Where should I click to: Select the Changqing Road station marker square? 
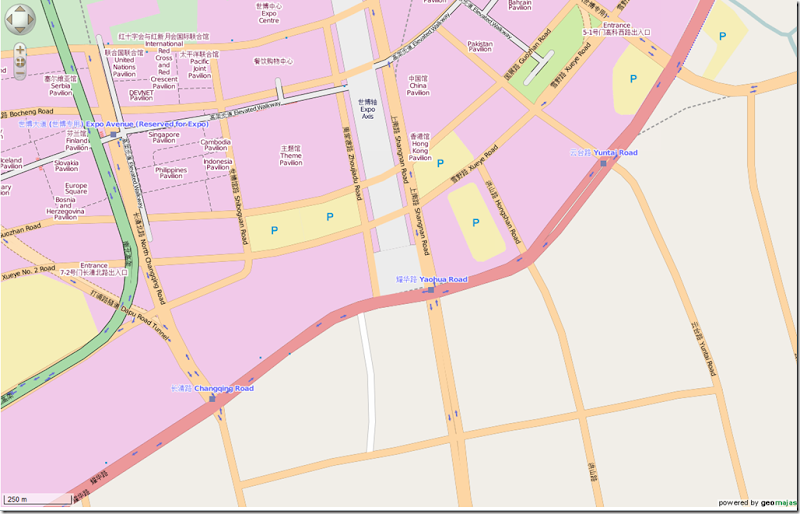pyautogui.click(x=212, y=399)
